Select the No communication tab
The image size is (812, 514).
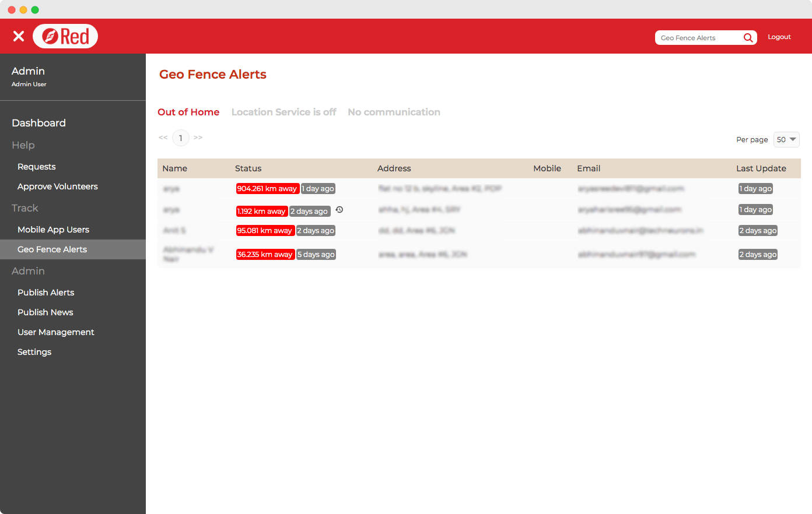pyautogui.click(x=394, y=112)
